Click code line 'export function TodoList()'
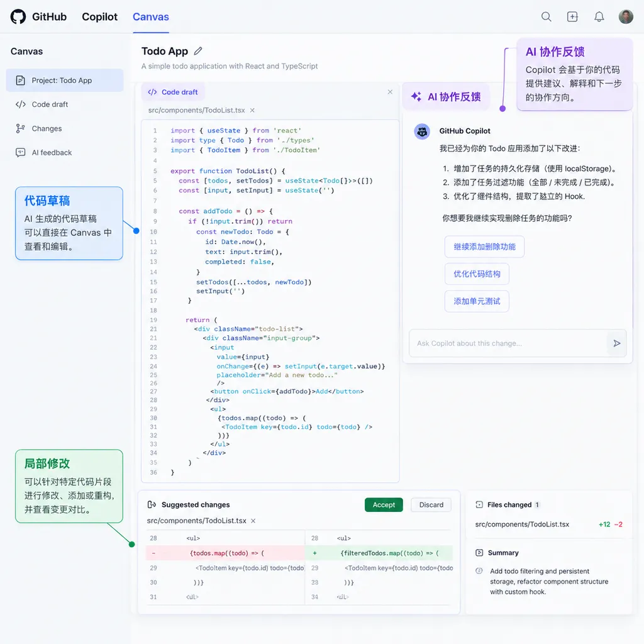644x644 pixels. point(228,171)
